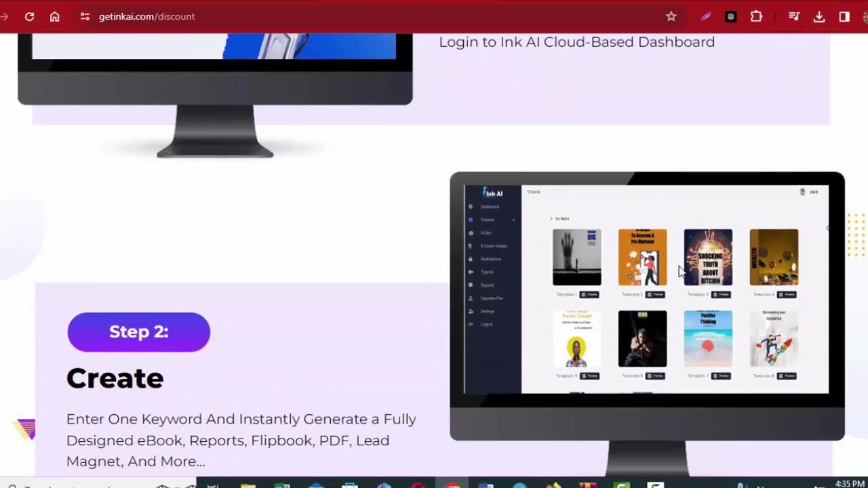Click the AI Bot sidebar icon
Image resolution: width=868 pixels, height=488 pixels.
471,232
